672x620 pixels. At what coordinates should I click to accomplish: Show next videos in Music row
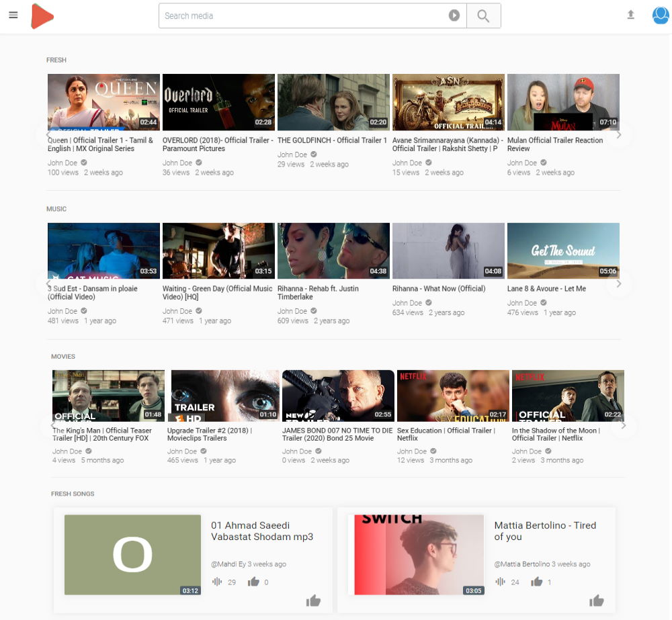point(619,283)
